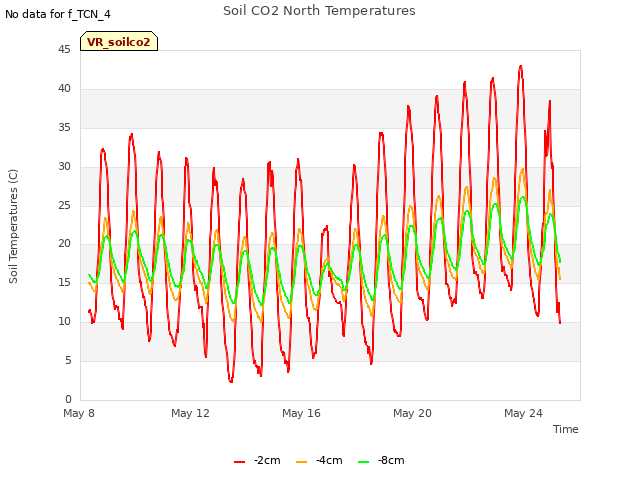Click the 30 y-axis tick label
Viewport: 640px width, 480px height.
[x=64, y=167]
